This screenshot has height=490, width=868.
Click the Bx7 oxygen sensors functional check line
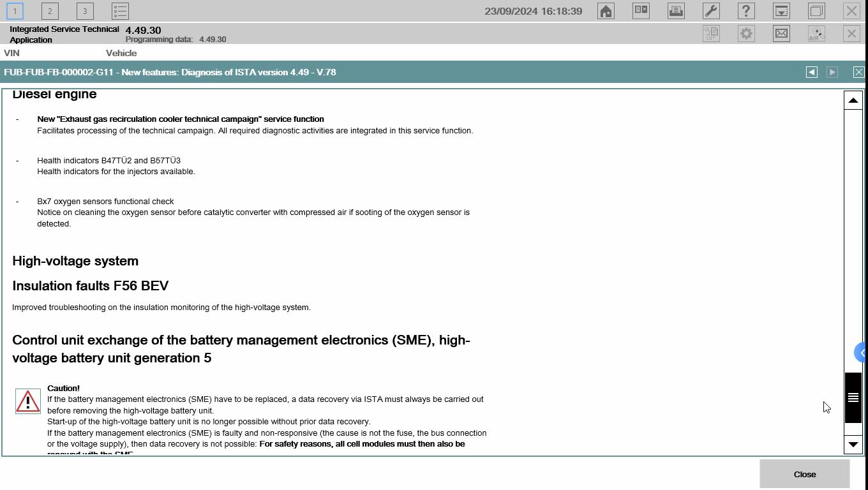tap(105, 202)
